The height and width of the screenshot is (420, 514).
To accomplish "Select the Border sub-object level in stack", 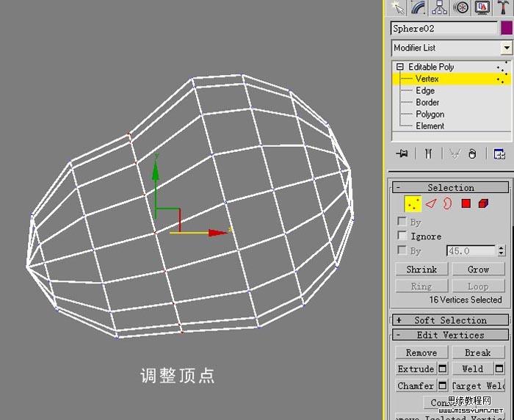I will click(x=427, y=102).
